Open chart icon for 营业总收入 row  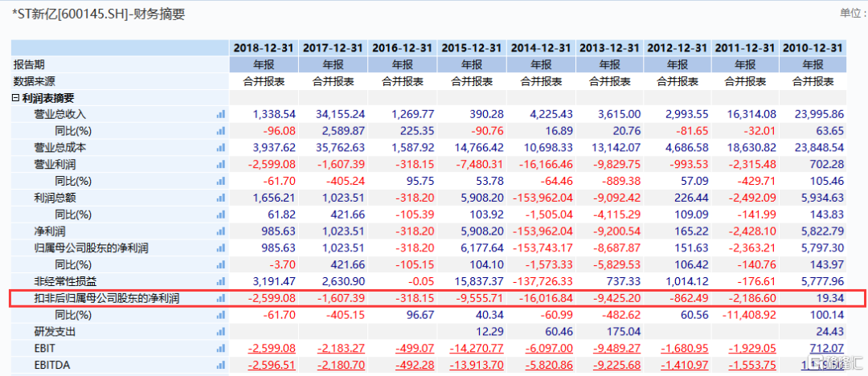pos(221,114)
